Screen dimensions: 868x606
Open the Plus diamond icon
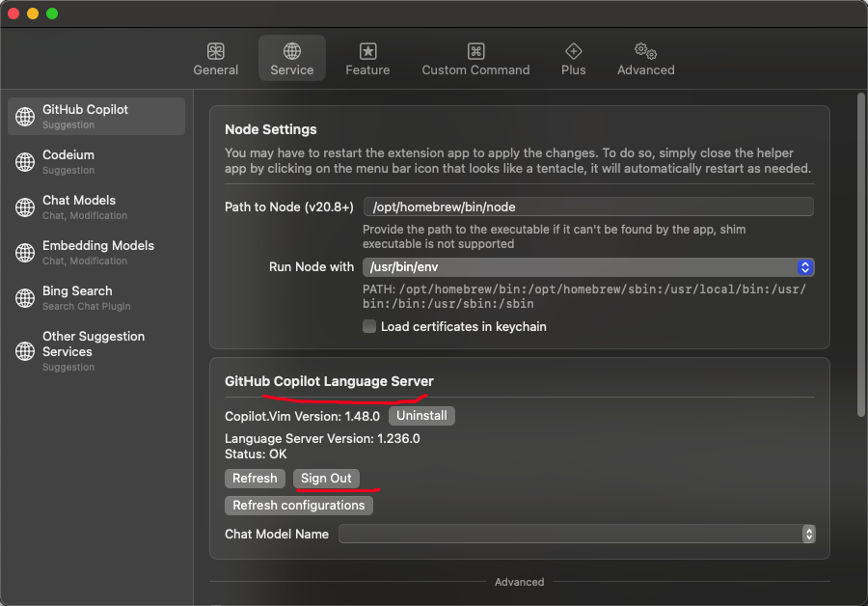(573, 51)
